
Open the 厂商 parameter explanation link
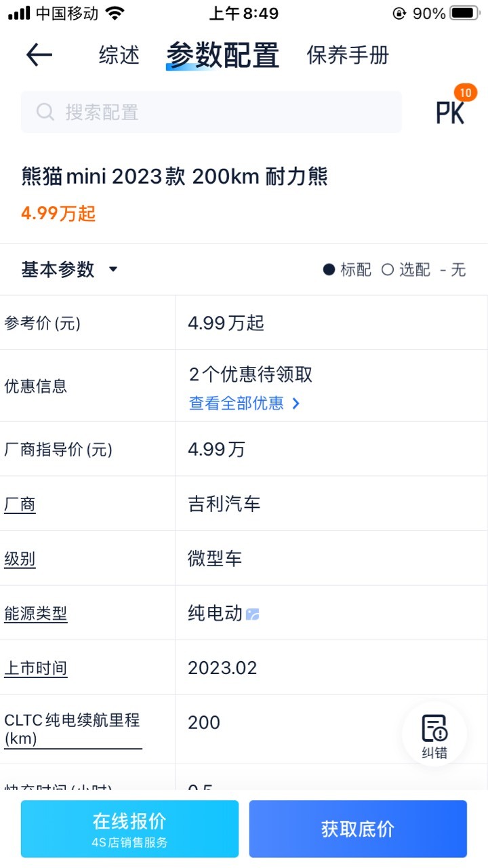20,504
